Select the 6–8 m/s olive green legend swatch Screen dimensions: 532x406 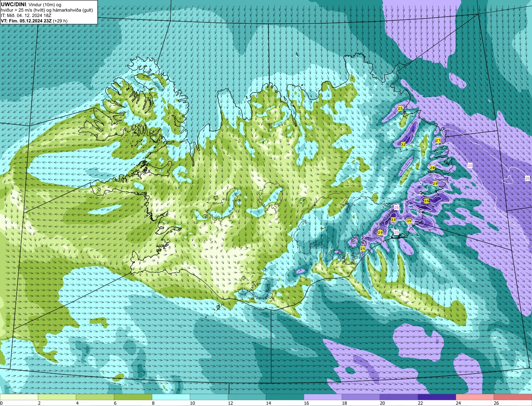coord(133,397)
